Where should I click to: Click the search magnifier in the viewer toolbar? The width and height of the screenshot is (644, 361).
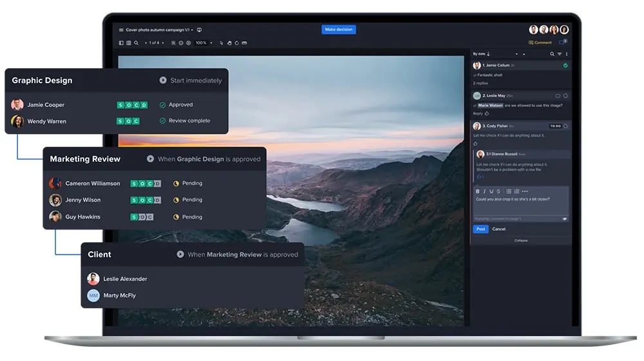136,43
